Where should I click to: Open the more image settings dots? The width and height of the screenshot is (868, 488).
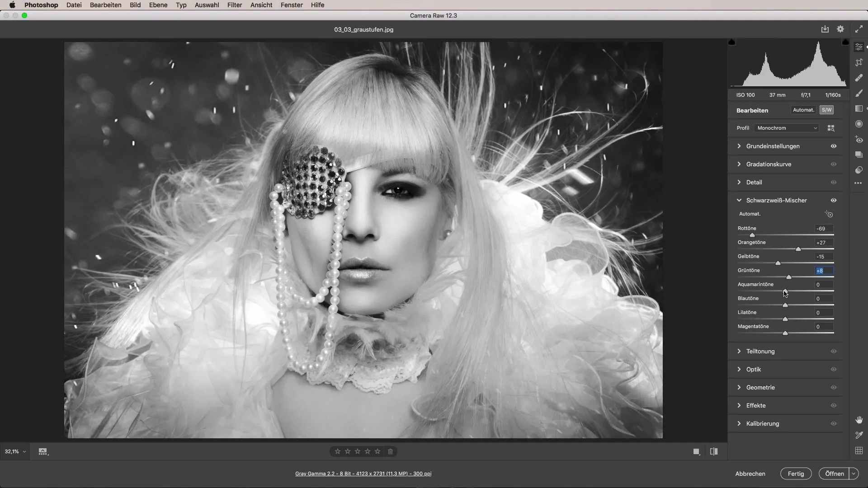pos(858,183)
